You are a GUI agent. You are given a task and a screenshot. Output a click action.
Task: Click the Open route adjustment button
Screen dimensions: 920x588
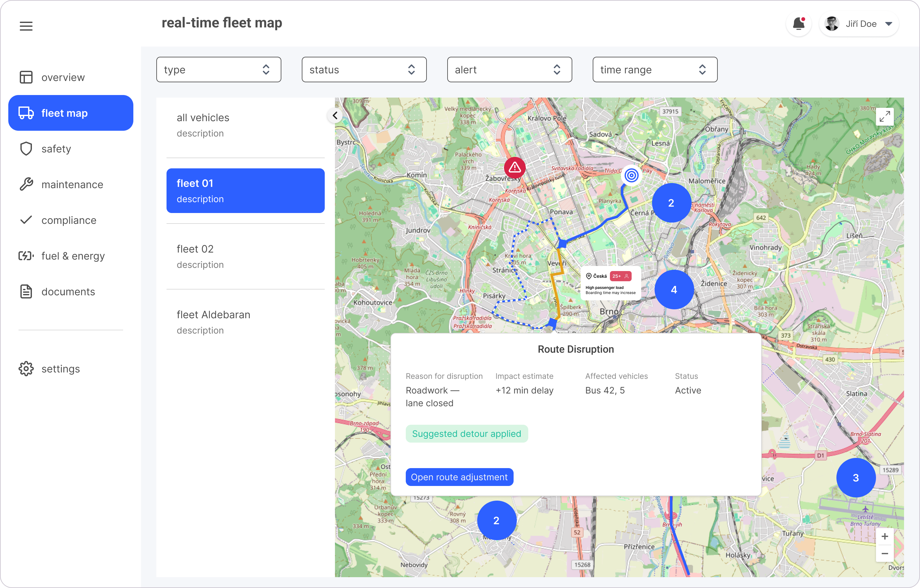(x=459, y=477)
